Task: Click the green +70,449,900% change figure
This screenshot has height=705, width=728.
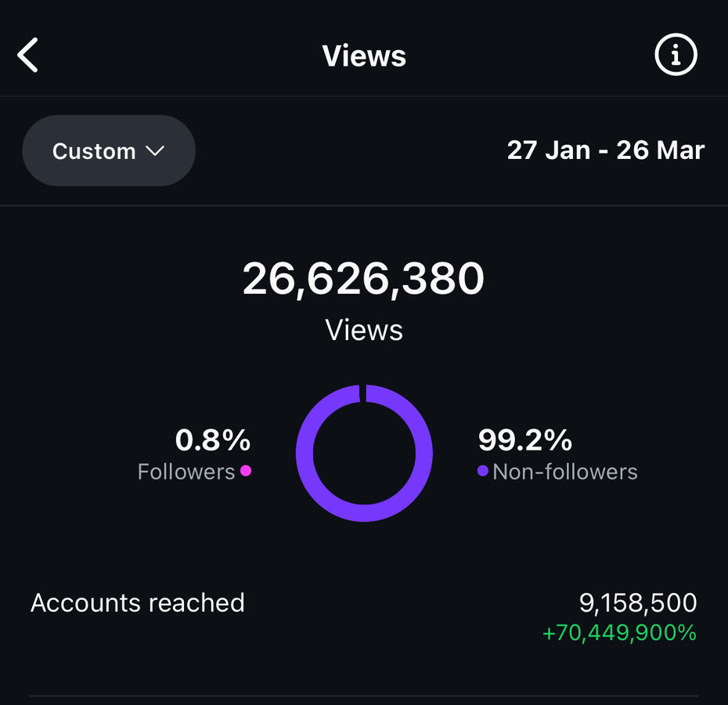Action: pos(619,632)
